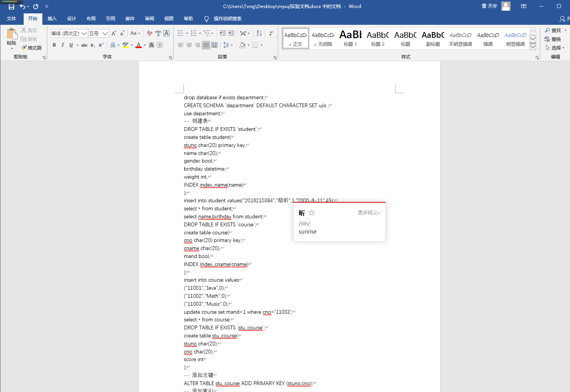Center align the paragraph

tap(189, 45)
